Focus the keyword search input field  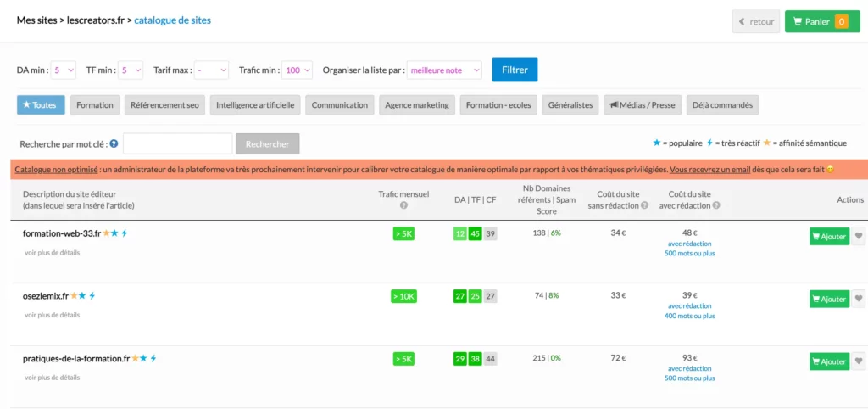[178, 143]
